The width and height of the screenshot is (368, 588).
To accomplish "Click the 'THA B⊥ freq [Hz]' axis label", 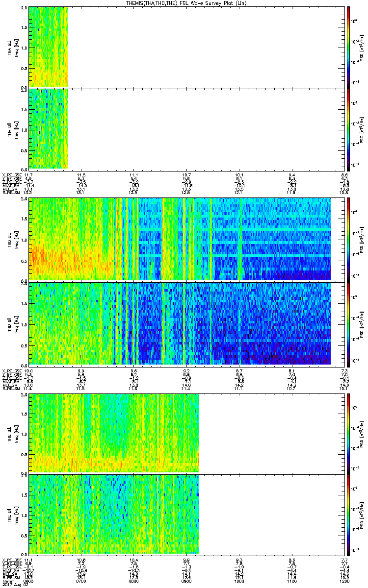I will click(x=13, y=47).
